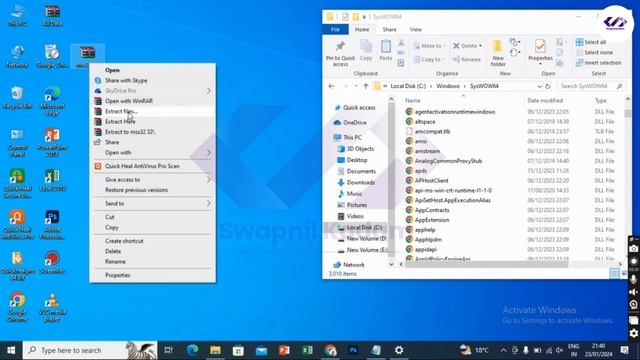The image size is (640, 360).
Task: Select the PowerPoint 2013 desktop icon
Action: [52, 142]
